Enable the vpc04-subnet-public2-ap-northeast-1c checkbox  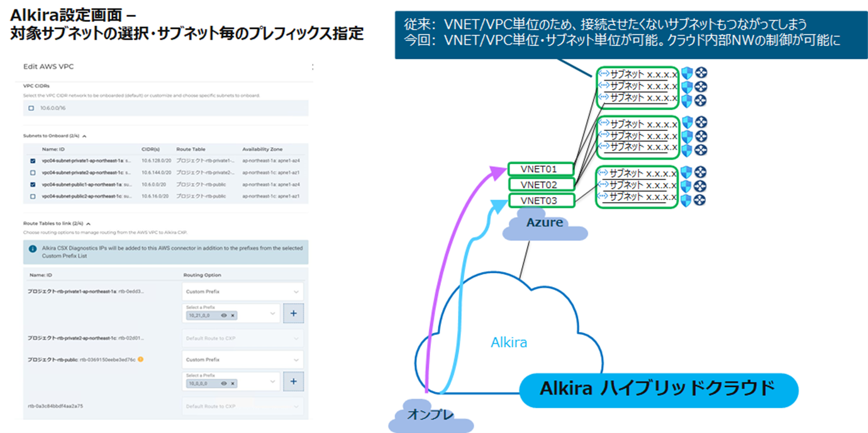tap(32, 196)
